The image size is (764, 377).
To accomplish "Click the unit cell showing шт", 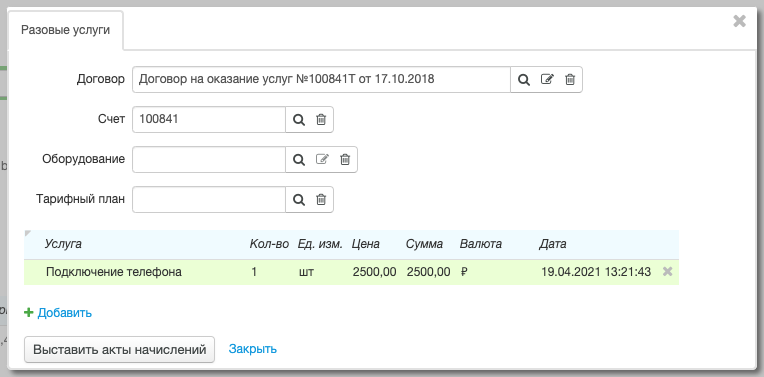I will [x=306, y=272].
